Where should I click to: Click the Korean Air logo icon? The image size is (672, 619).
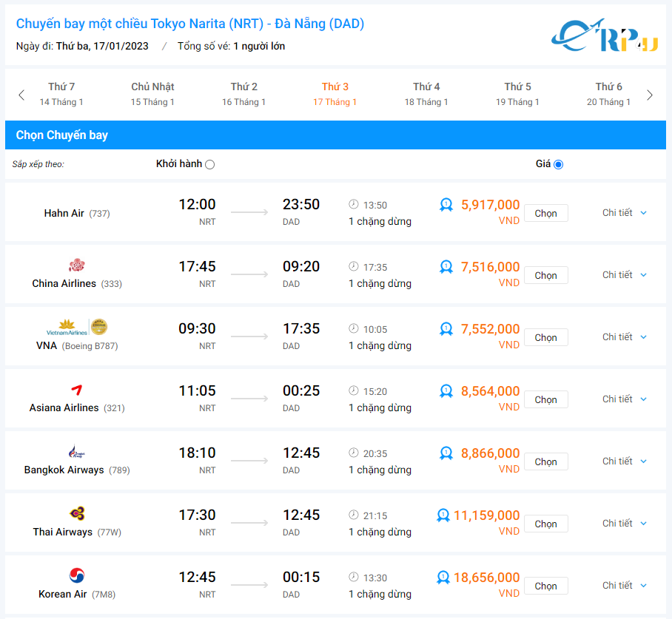tap(77, 575)
